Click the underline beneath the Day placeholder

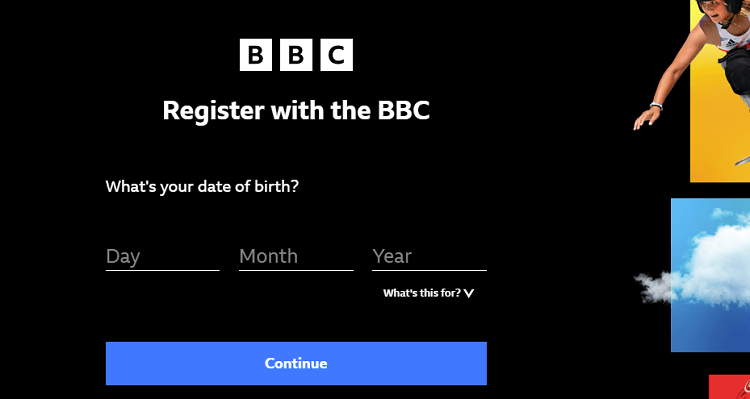163,270
